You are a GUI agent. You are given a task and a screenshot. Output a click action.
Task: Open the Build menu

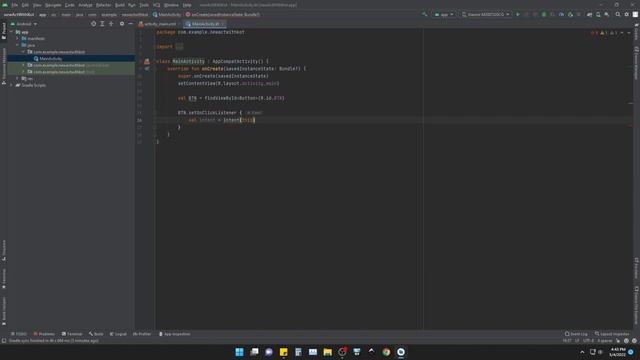click(x=120, y=5)
